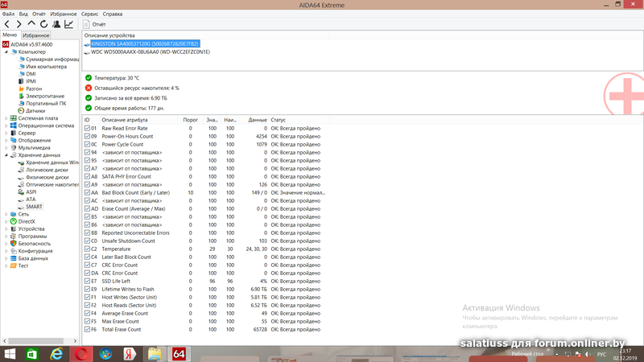Open the Файл menu

pos(8,14)
